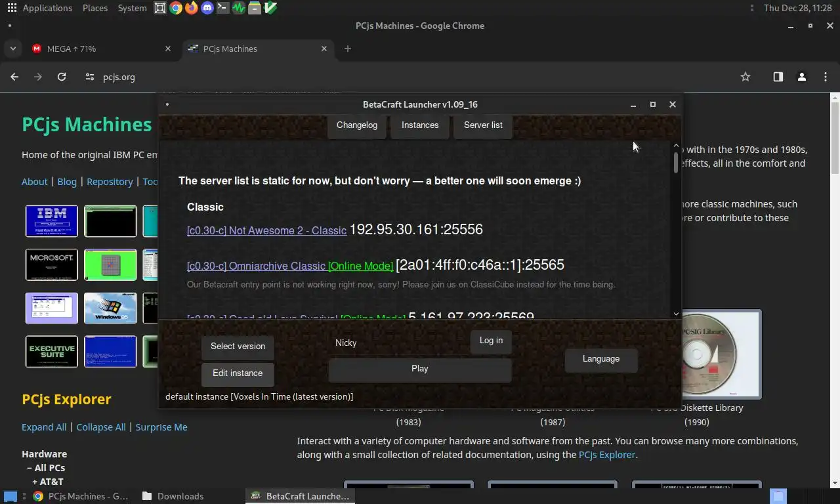
Task: Click the Thu Dec 28 clock in panel
Action: 798,8
